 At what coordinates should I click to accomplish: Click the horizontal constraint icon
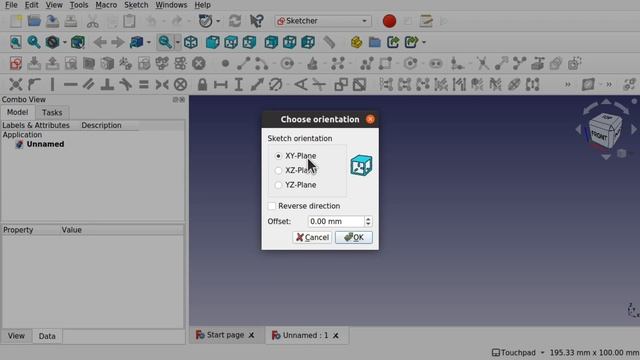click(x=70, y=84)
